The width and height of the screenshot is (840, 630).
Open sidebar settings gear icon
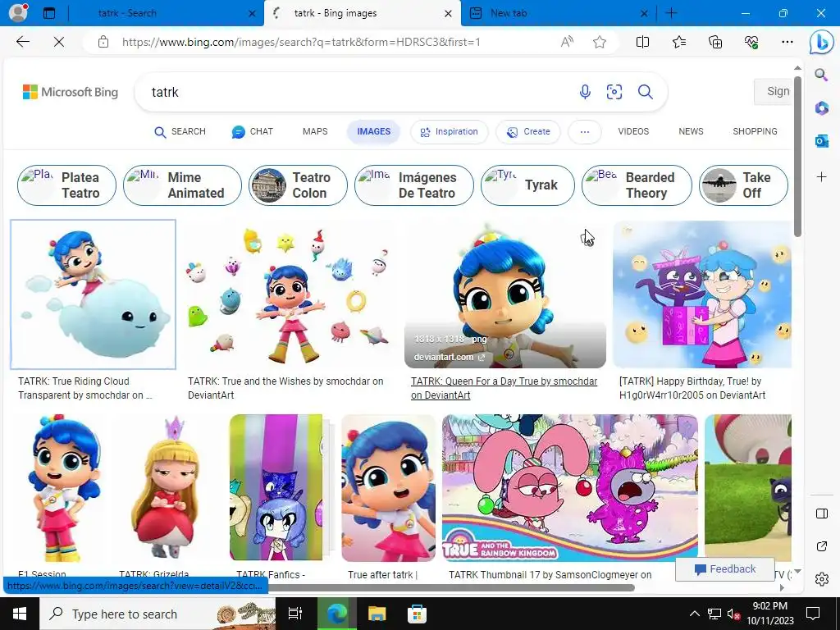[x=821, y=579]
